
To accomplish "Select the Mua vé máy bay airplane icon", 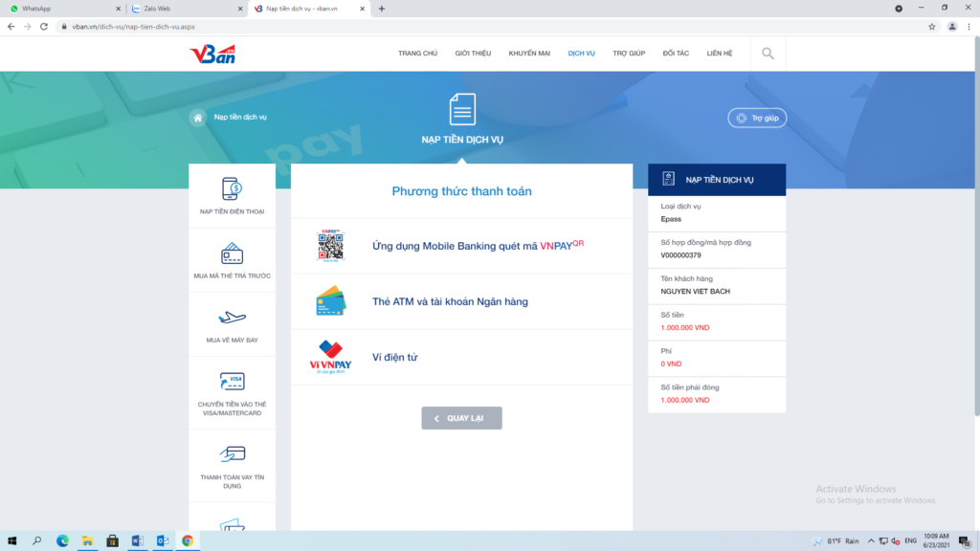I will pos(232,319).
